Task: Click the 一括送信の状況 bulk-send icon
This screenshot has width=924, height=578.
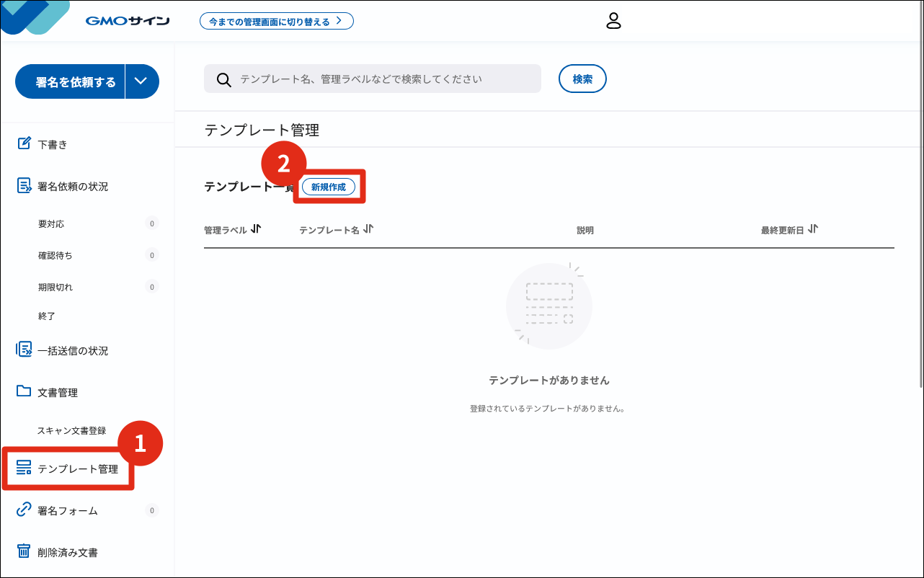Action: pos(22,350)
